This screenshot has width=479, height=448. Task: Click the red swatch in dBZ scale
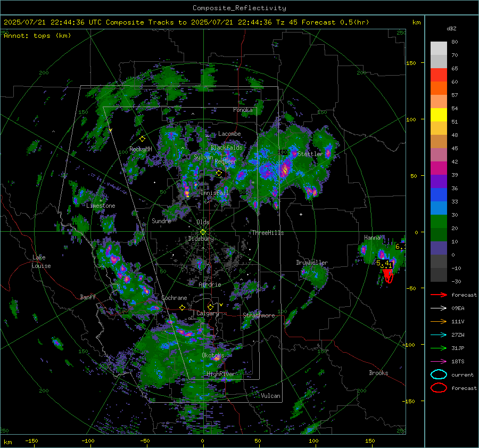(x=439, y=75)
